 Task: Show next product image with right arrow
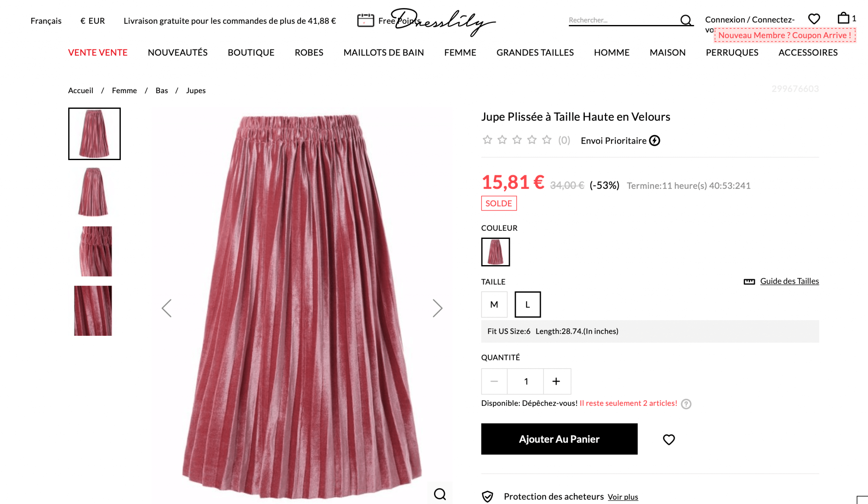437,308
